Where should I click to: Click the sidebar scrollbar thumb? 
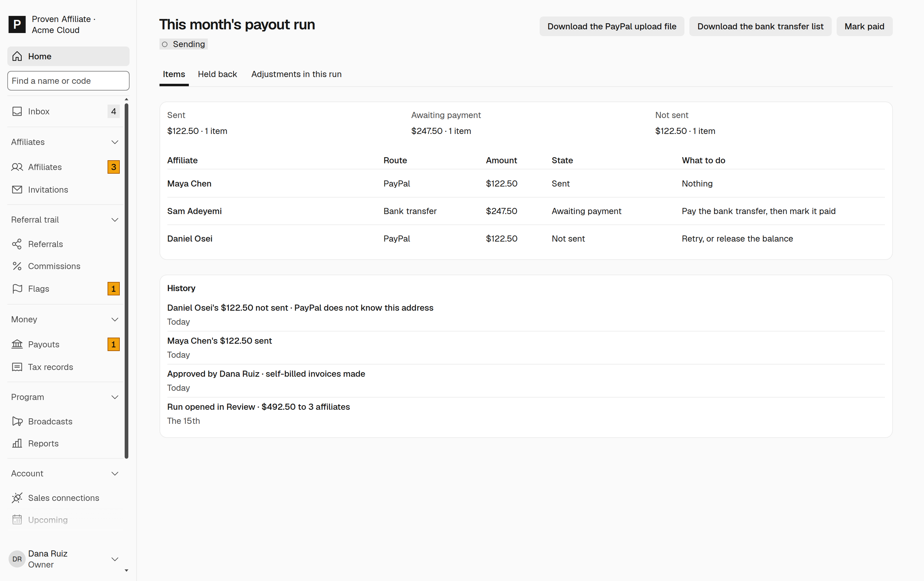(127, 280)
